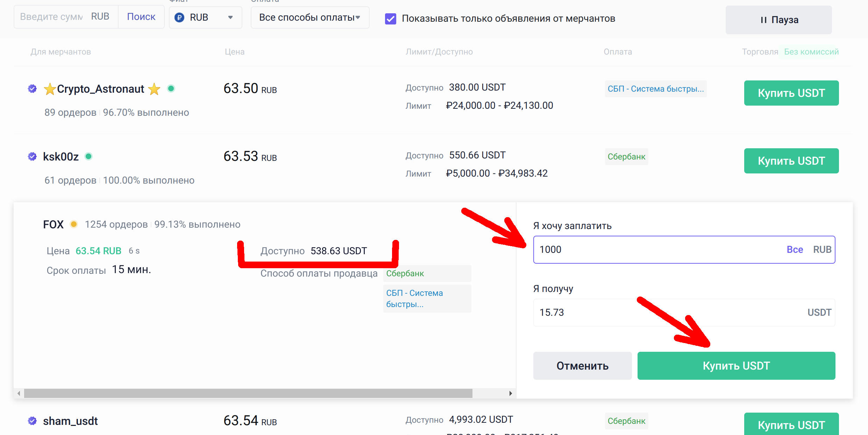The image size is (868, 435).
Task: Click verified badge next to sham_usdt
Action: (32, 421)
